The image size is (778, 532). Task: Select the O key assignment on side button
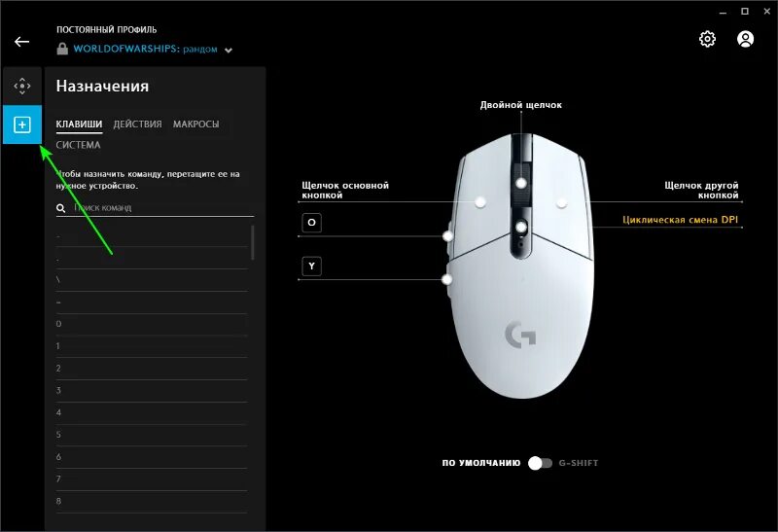point(311,223)
